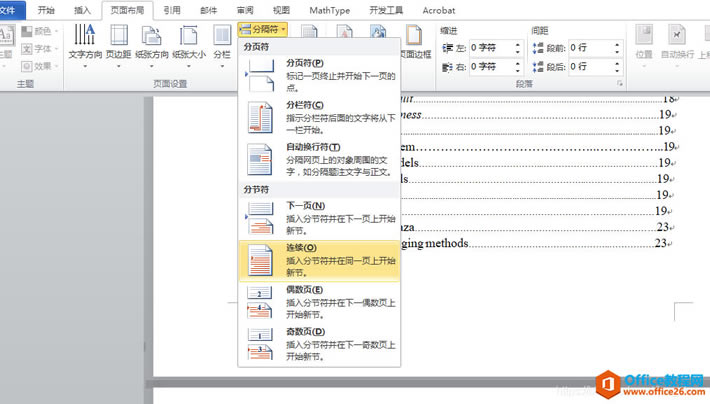Insert a 分页符(P) page break
The height and width of the screenshot is (404, 710).
[319, 75]
